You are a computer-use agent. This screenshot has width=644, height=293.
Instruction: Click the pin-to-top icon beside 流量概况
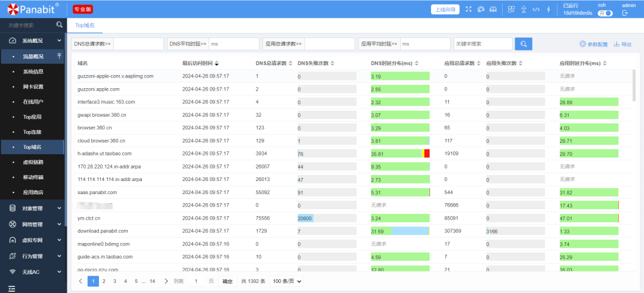(59, 56)
